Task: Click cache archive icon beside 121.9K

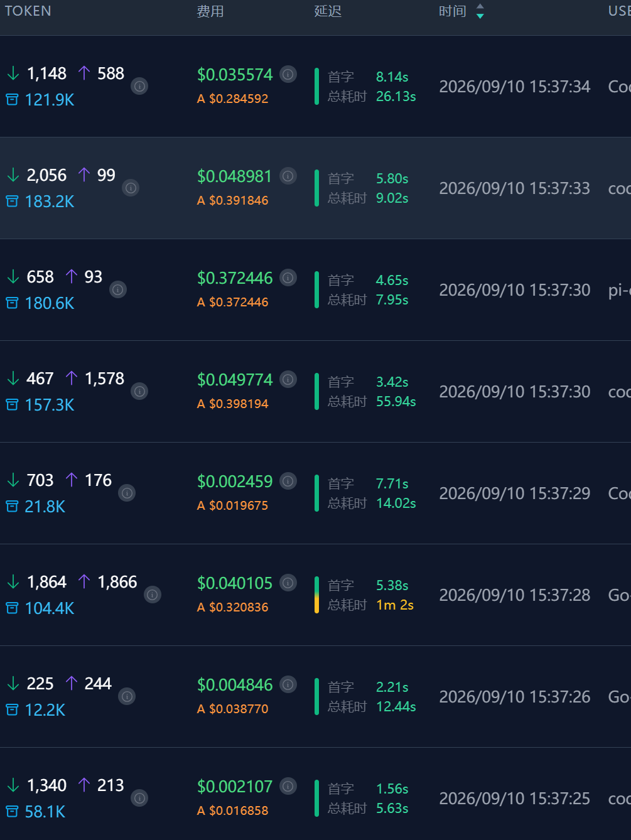Action: coord(12,99)
